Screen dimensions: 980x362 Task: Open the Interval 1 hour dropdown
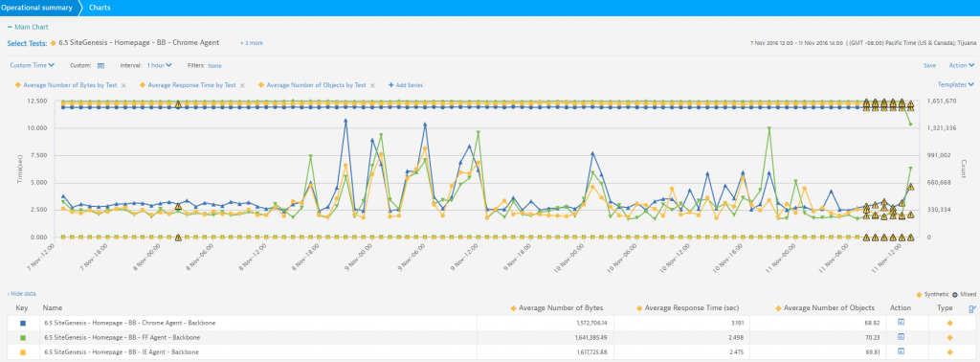tap(160, 65)
